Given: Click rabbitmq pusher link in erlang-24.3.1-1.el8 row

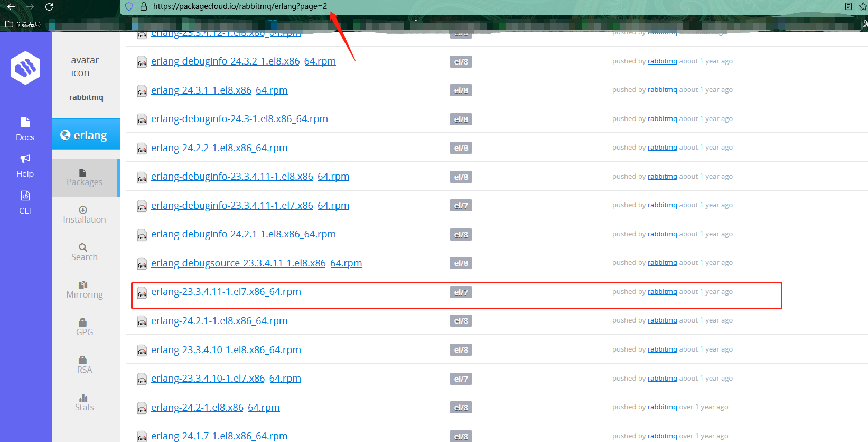Looking at the screenshot, I should point(662,90).
